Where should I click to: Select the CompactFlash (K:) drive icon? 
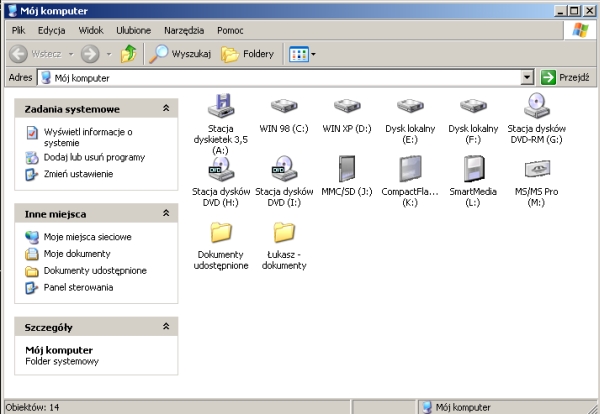(410, 169)
